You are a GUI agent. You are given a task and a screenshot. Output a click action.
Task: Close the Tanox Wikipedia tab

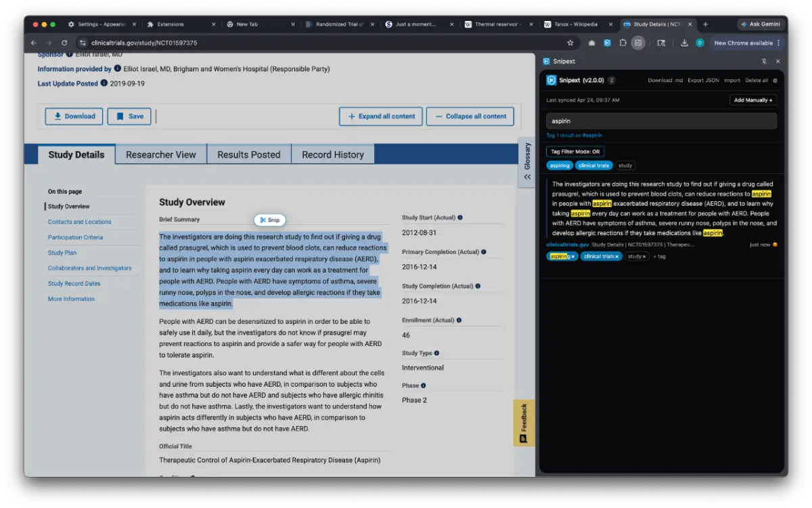coord(611,24)
